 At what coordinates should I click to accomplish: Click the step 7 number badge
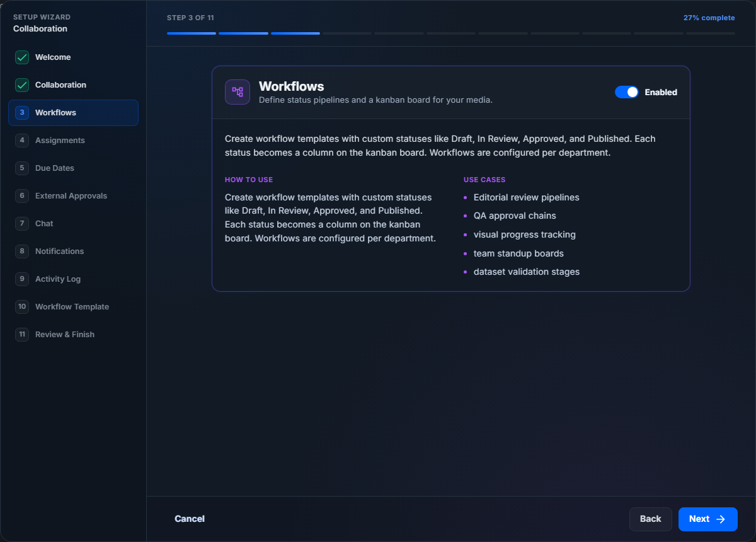[x=22, y=224]
